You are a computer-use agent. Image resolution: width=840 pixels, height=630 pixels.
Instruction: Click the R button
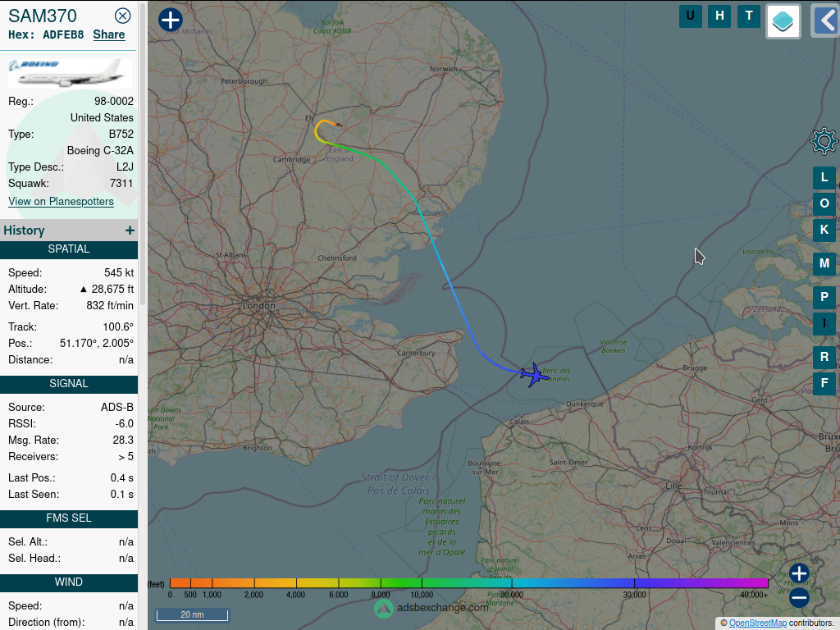[x=824, y=357]
